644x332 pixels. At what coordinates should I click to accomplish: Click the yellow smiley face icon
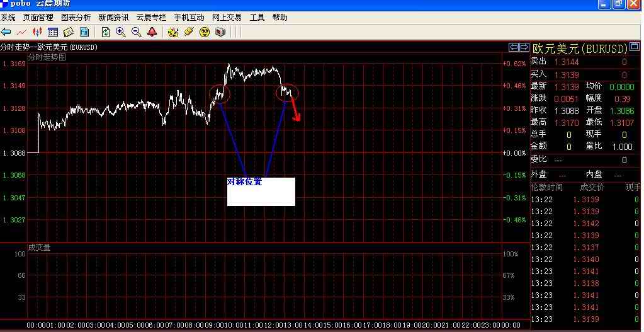[205, 31]
